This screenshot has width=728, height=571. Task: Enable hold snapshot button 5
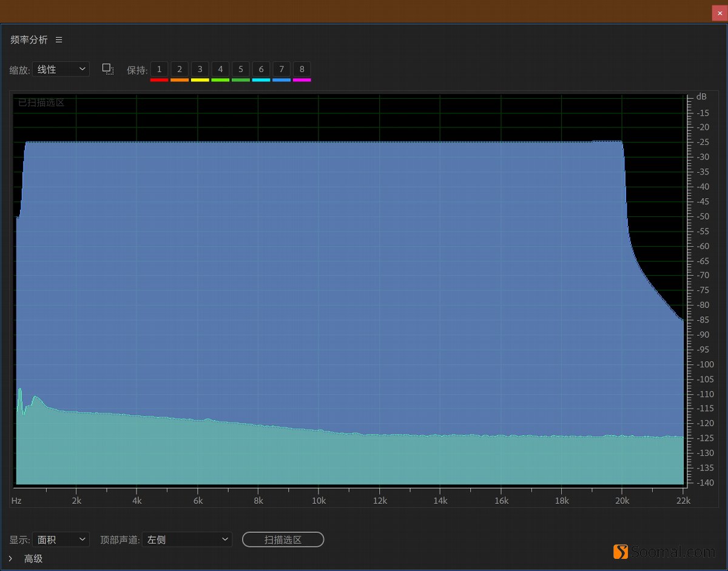(241, 69)
